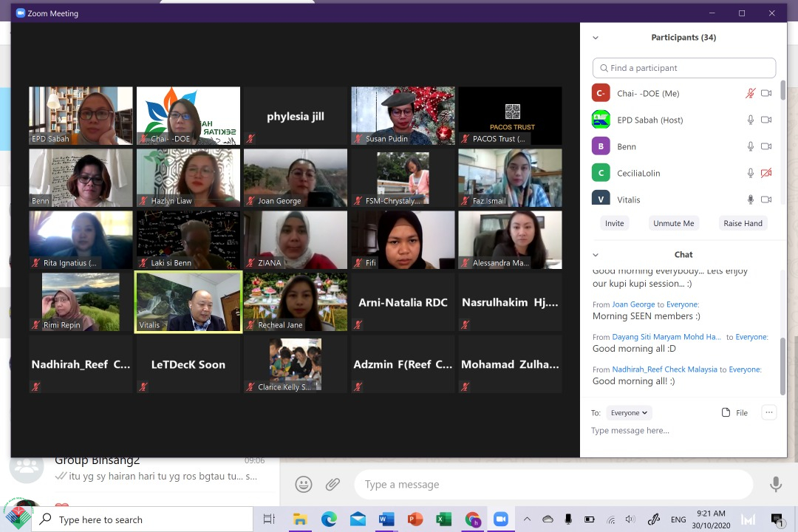The width and height of the screenshot is (798, 532).
Task: Click the muted microphone icon for Chai- -DOE
Action: tap(750, 93)
